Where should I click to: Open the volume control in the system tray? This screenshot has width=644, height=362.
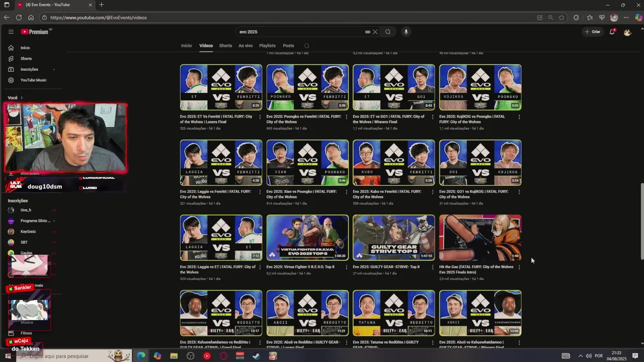coord(588,356)
